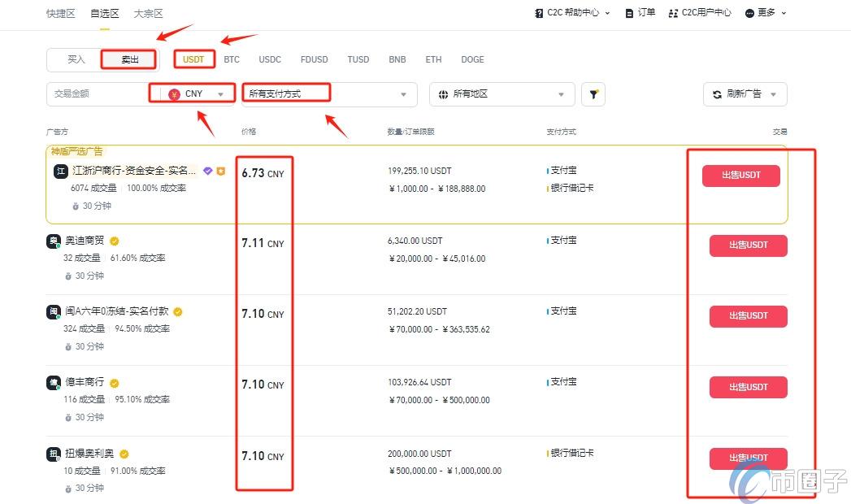
Task: Open the 扭爆奥利奥 merchant name
Action: tap(89, 454)
